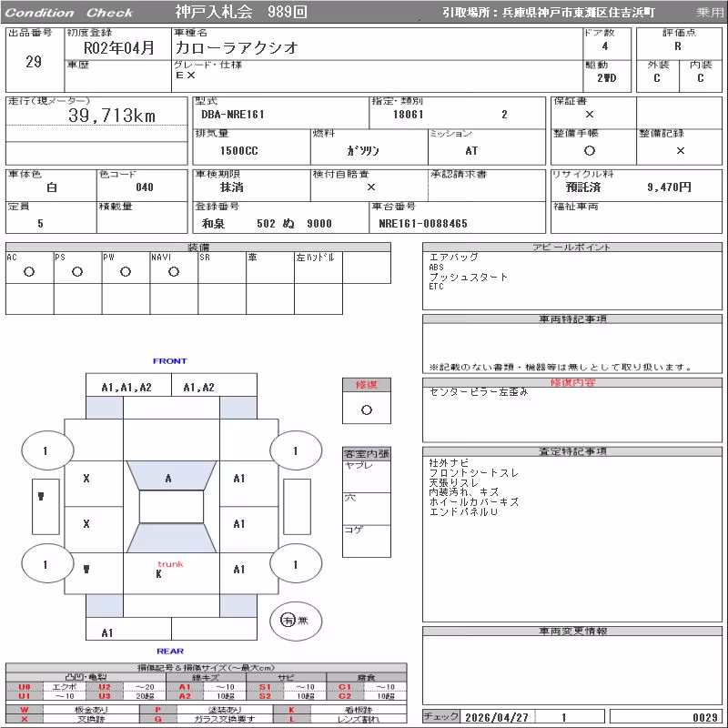Click the registration plate '和泉 502 ぬ 9000'
728x728 pixels.
[x=267, y=223]
